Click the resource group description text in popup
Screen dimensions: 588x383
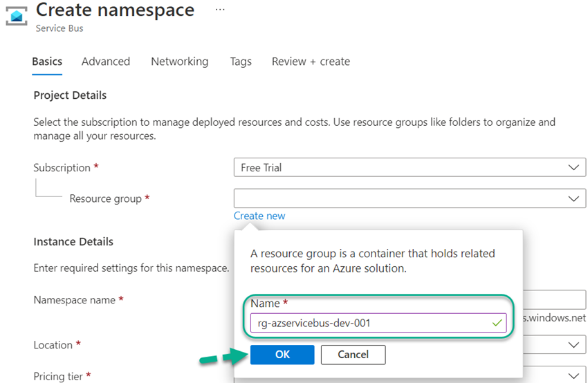click(373, 261)
